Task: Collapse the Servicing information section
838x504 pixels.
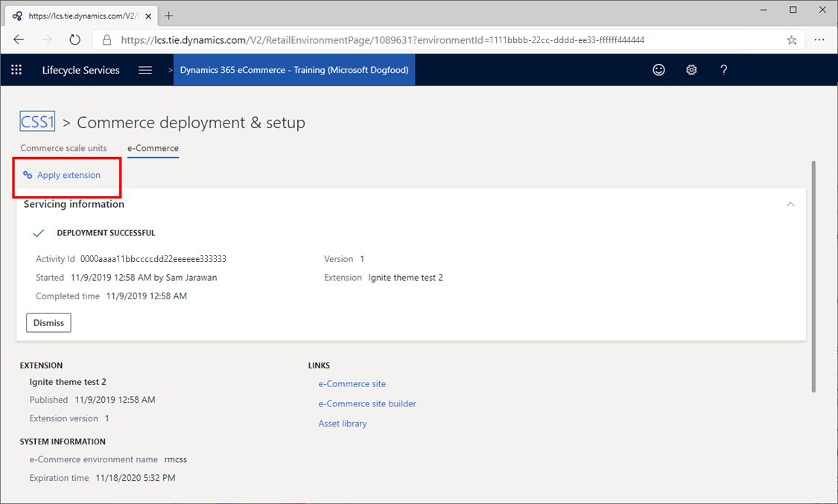Action: pos(790,203)
